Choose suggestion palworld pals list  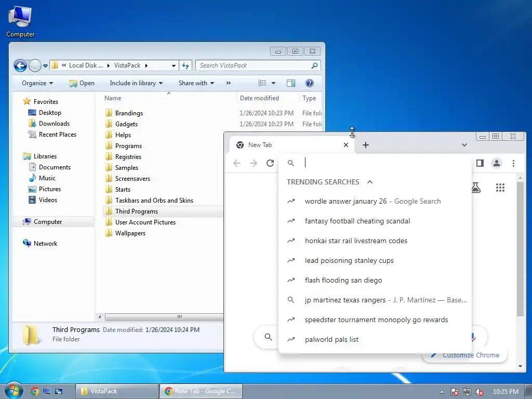click(375, 339)
